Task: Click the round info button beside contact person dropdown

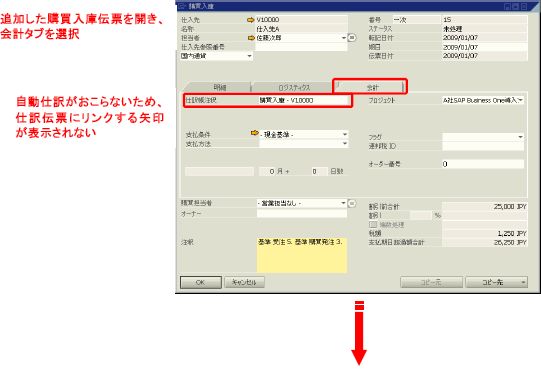Action: 352,38
